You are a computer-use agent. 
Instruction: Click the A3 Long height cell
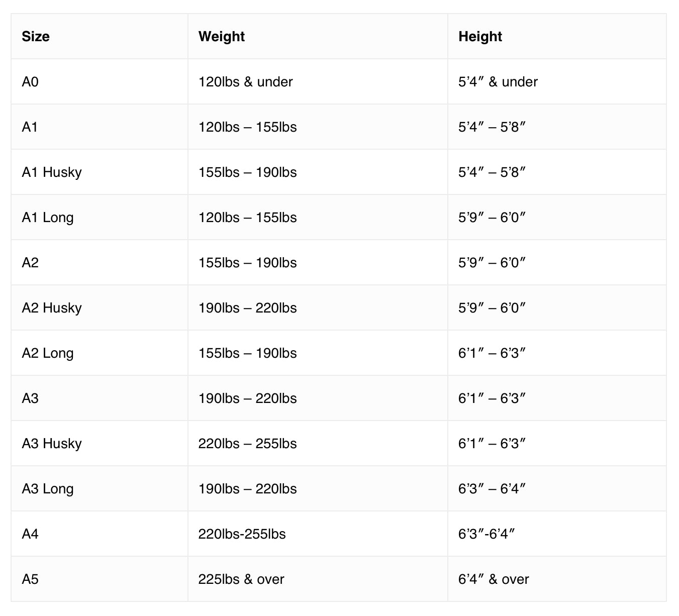point(492,489)
